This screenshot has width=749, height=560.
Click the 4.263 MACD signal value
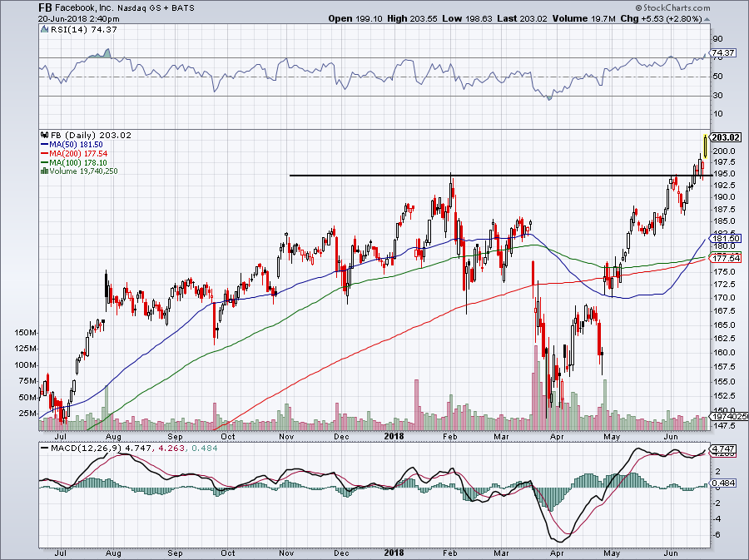click(x=171, y=448)
